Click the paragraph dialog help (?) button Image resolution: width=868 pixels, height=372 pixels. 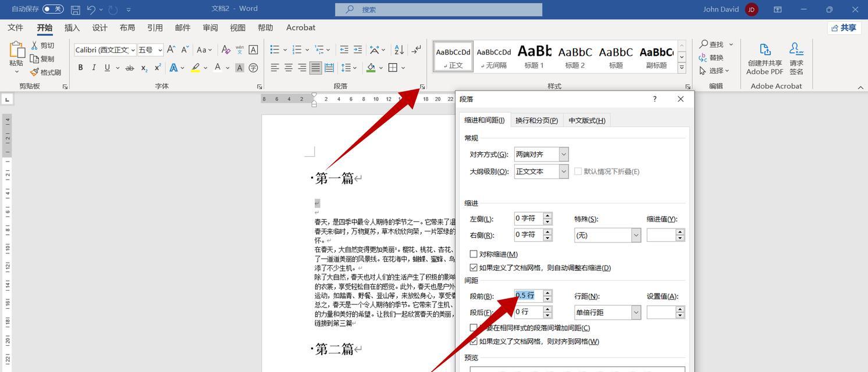pos(654,99)
